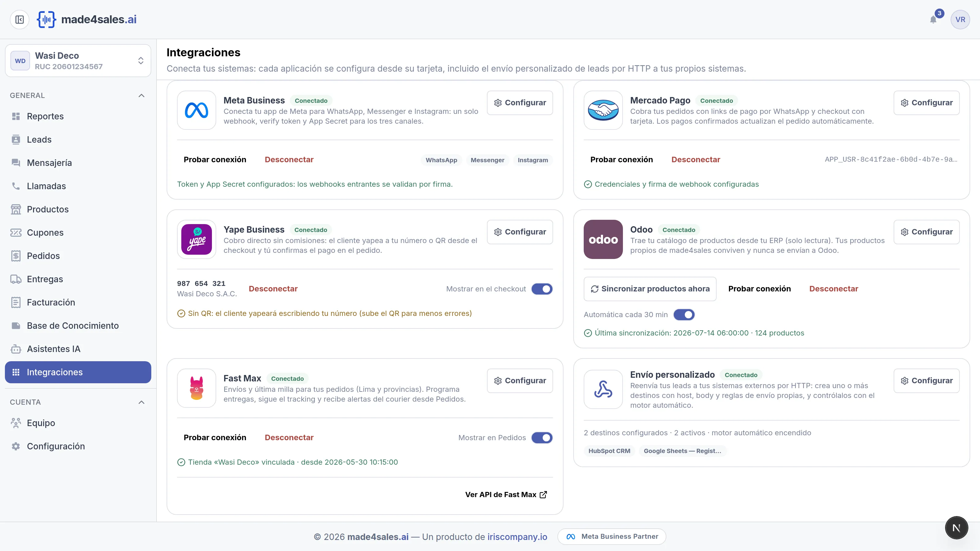
Task: Disconnect the Mercado Pago integration
Action: (696, 160)
